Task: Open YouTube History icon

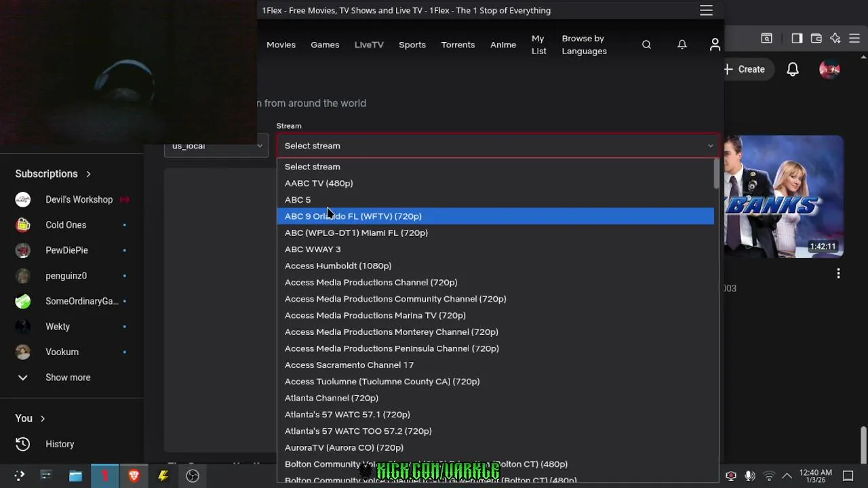Action: pyautogui.click(x=22, y=444)
